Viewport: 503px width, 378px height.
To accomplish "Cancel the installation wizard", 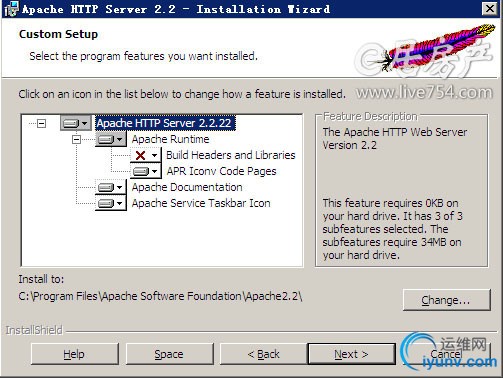I will [447, 354].
